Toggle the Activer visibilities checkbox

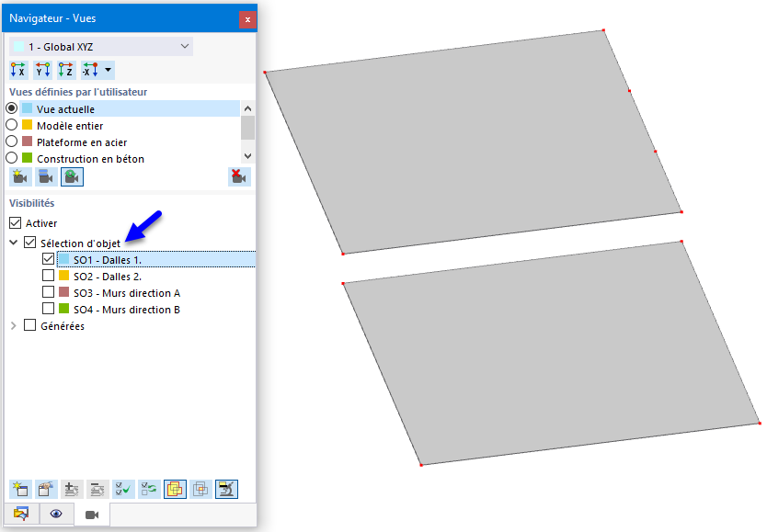(15, 222)
